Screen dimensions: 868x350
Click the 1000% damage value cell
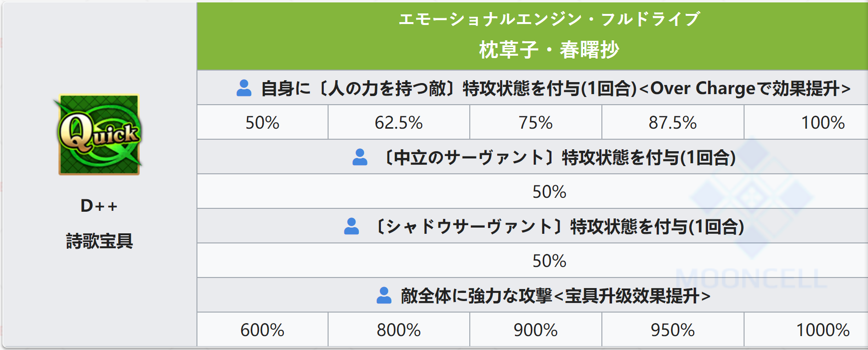(x=822, y=330)
